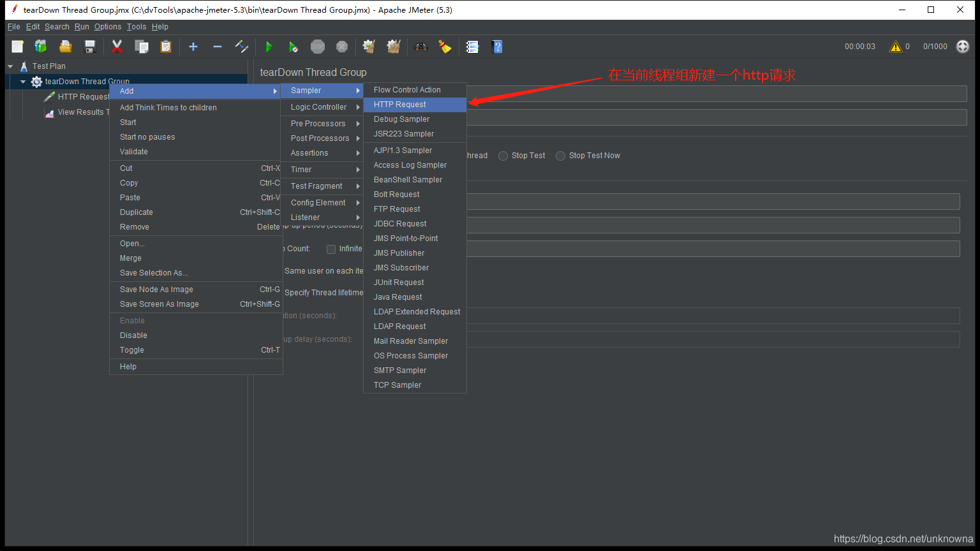Open the Run menu
980x551 pixels.
[x=82, y=27]
